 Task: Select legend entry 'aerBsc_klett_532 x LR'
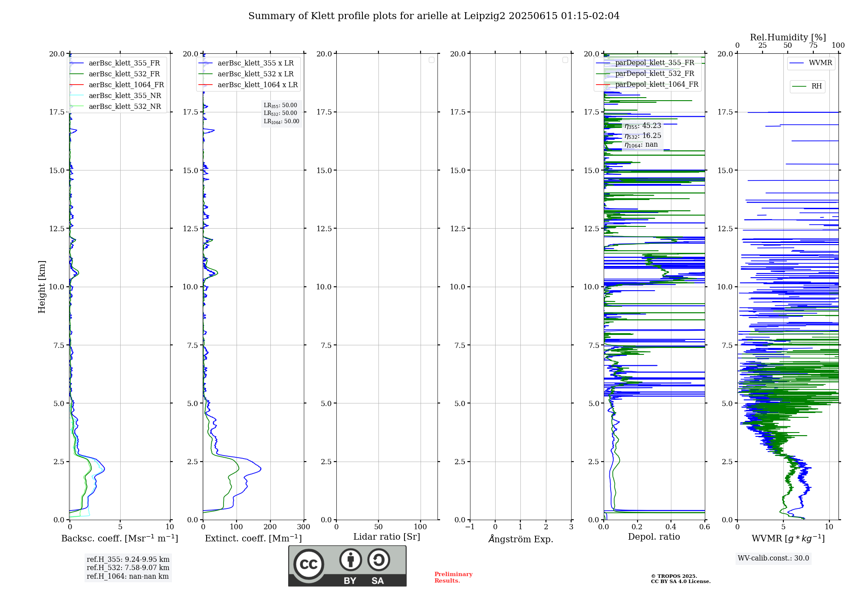click(256, 74)
